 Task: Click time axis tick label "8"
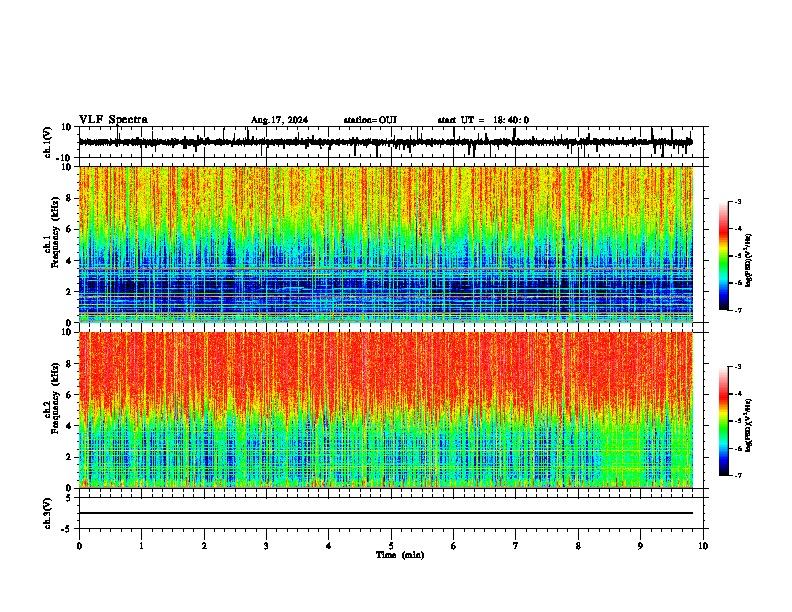[x=578, y=546]
